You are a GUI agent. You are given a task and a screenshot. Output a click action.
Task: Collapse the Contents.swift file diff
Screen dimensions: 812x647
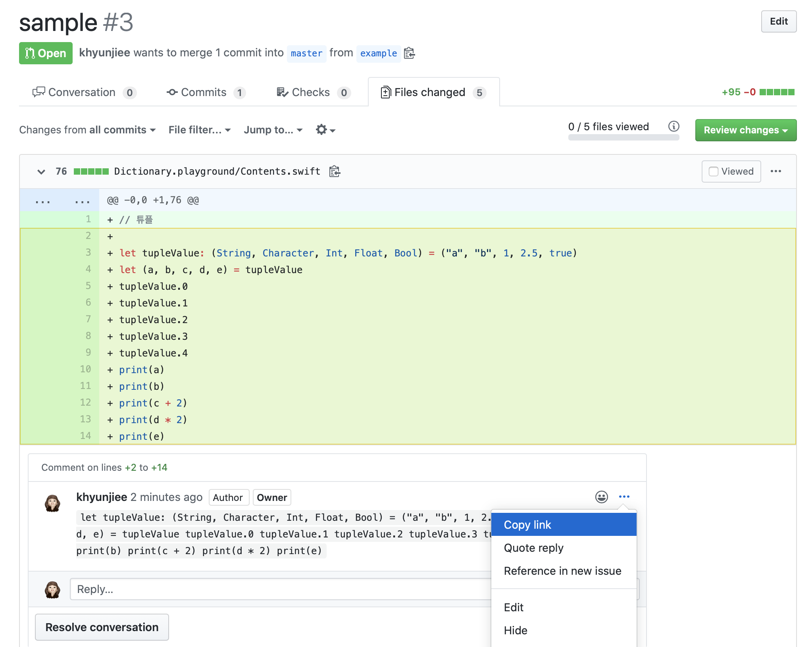coord(41,171)
